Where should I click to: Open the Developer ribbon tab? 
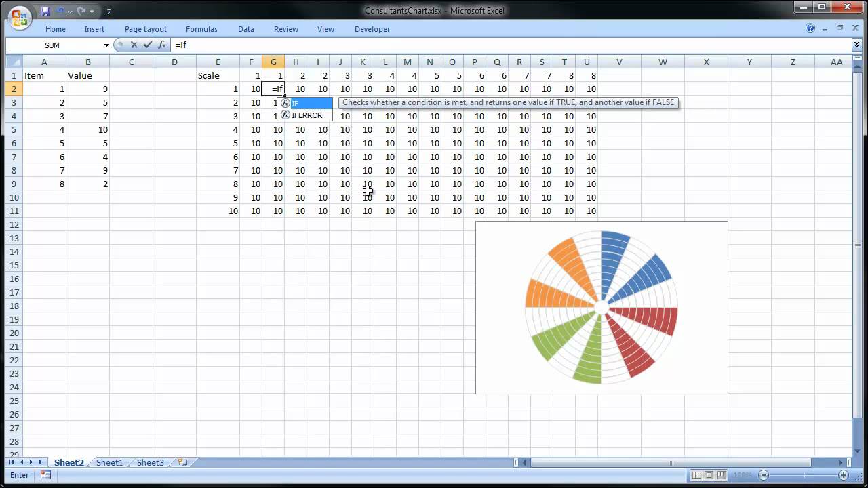pyautogui.click(x=372, y=29)
